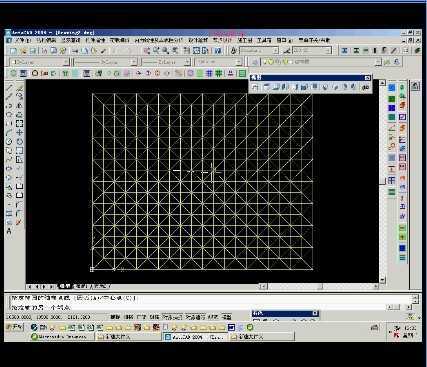Select the Explode tool in Modify toolbar
This screenshot has width=427, height=367.
point(19,222)
